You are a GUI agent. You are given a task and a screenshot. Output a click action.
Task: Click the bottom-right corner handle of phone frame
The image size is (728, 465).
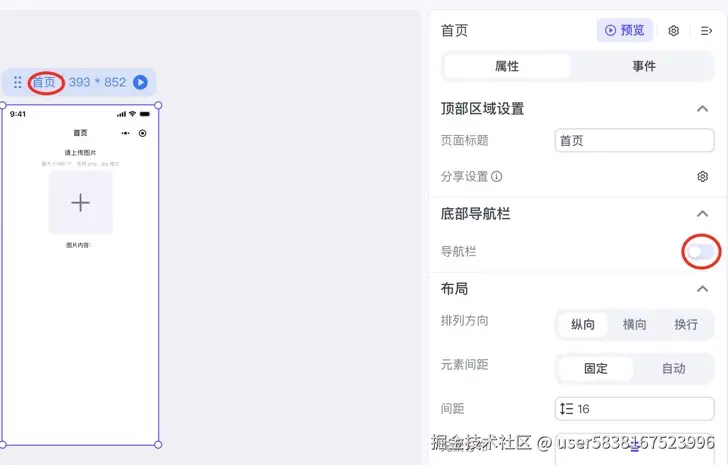point(158,445)
